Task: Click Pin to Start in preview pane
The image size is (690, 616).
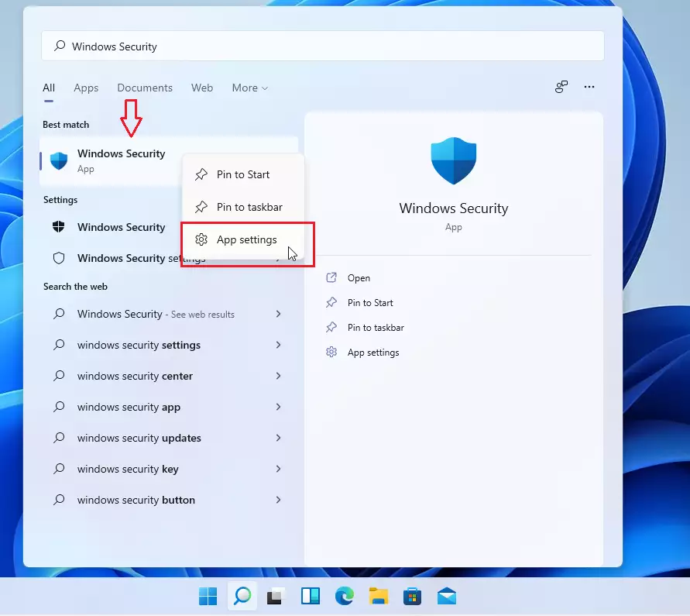Action: (370, 303)
